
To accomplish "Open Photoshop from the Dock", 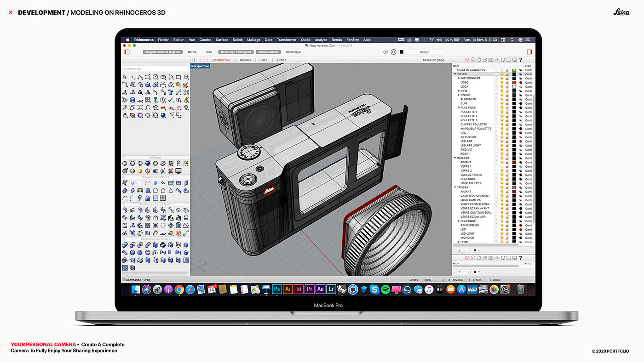I will coord(277,289).
